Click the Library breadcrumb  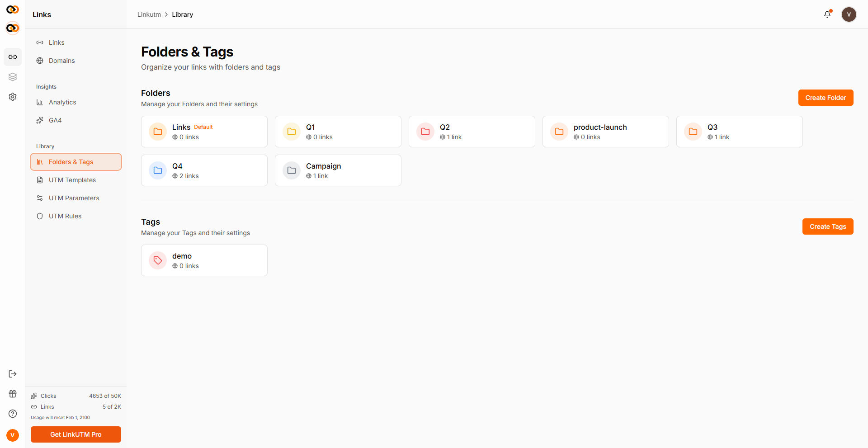pos(183,14)
